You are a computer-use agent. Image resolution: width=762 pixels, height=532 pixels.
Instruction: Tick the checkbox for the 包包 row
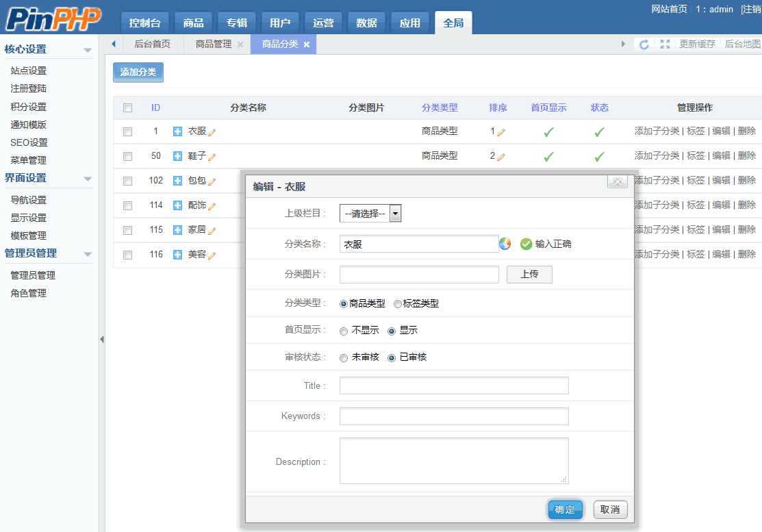tap(127, 181)
